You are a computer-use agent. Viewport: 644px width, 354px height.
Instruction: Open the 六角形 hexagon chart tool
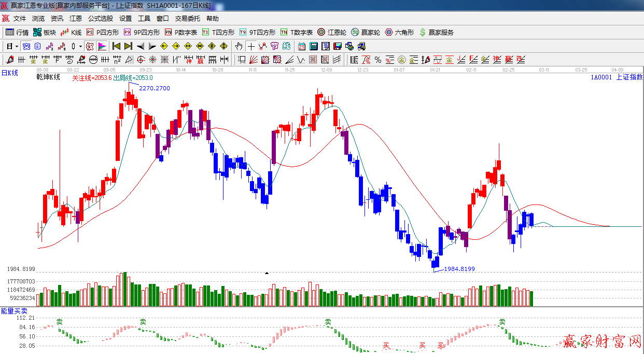point(399,32)
